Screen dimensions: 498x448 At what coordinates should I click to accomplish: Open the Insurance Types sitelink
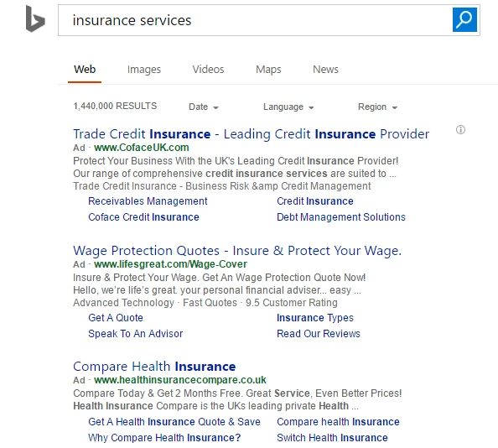315,318
